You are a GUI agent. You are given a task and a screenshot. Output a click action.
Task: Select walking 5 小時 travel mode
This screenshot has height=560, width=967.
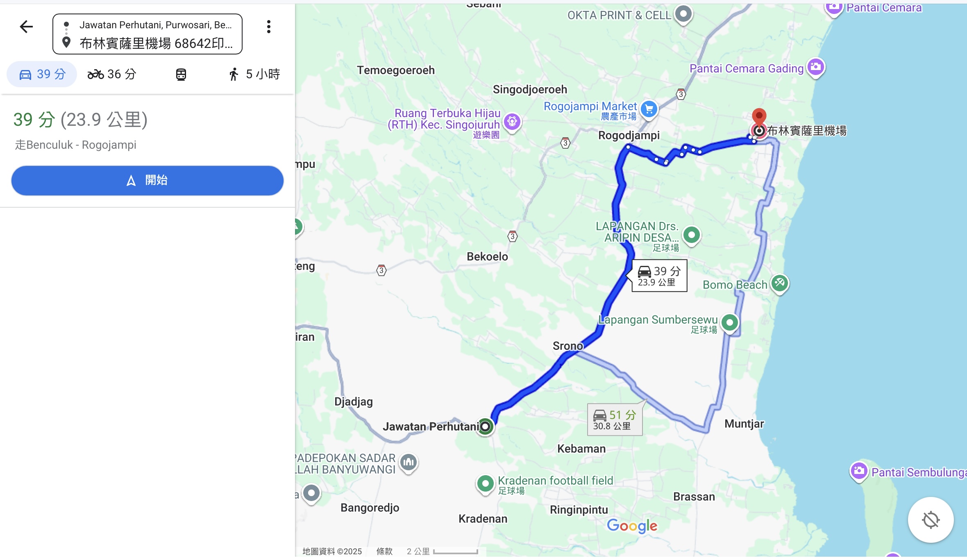[254, 74]
